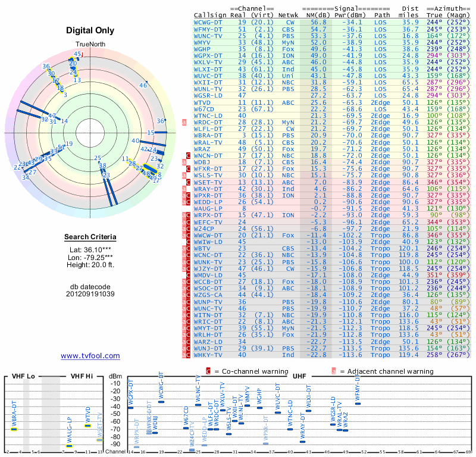Select WCNC-DT callsign in the table
The width and height of the screenshot is (476, 457).
coord(208,255)
